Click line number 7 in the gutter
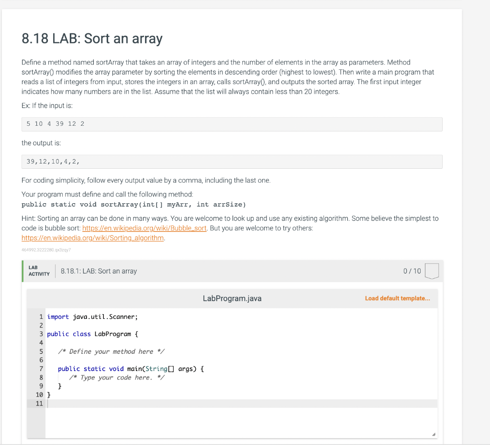490x448 pixels. pyautogui.click(x=41, y=369)
